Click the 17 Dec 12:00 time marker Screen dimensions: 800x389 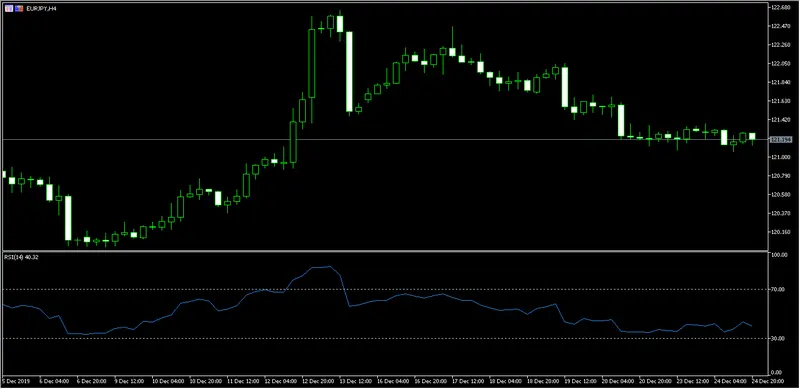pos(467,381)
